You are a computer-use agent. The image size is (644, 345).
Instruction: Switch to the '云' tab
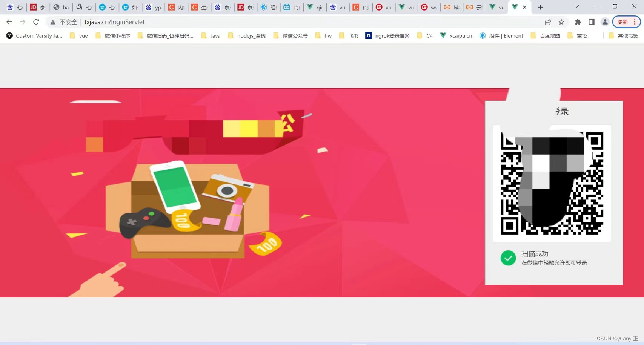pyautogui.click(x=475, y=7)
